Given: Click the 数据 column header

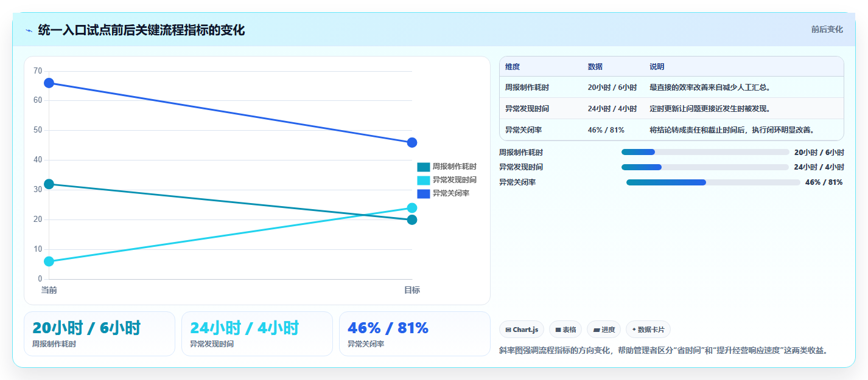Looking at the screenshot, I should coord(595,67).
